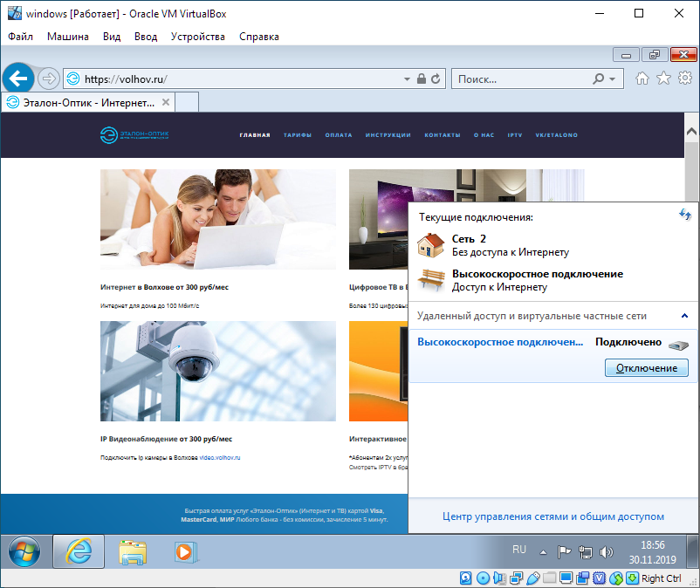Open Центр управления сетями и общим доступом link
Image resolution: width=700 pixels, height=588 pixels.
(x=553, y=516)
